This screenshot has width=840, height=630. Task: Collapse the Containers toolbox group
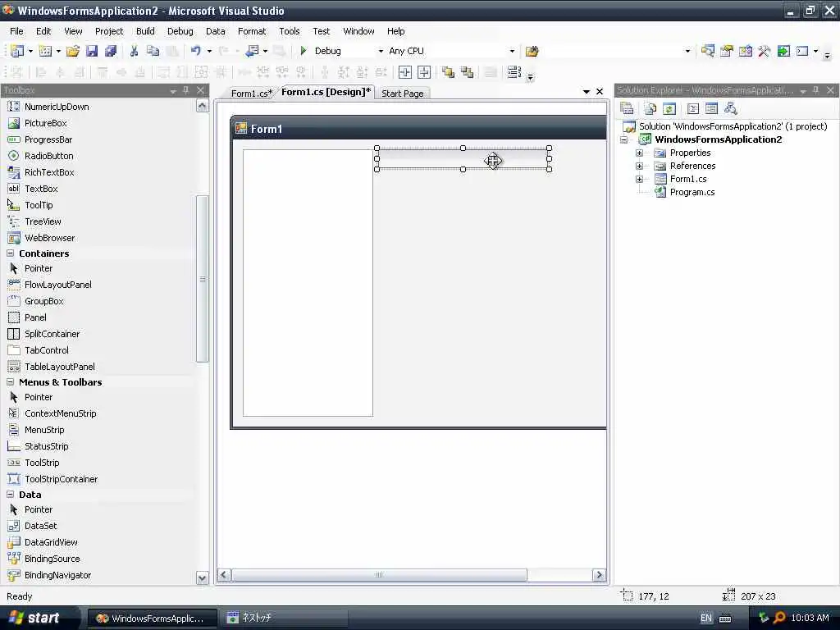(x=10, y=253)
